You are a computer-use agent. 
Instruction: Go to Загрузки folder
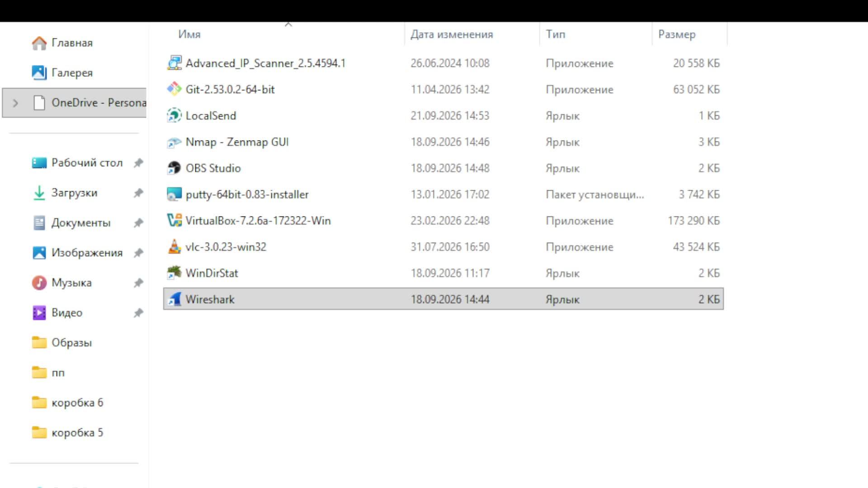click(x=74, y=193)
